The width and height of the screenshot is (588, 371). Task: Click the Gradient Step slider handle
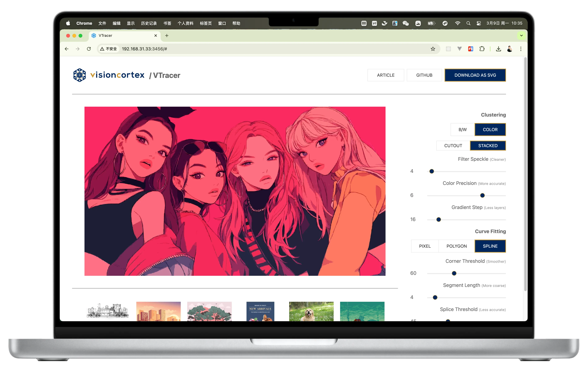439,220
